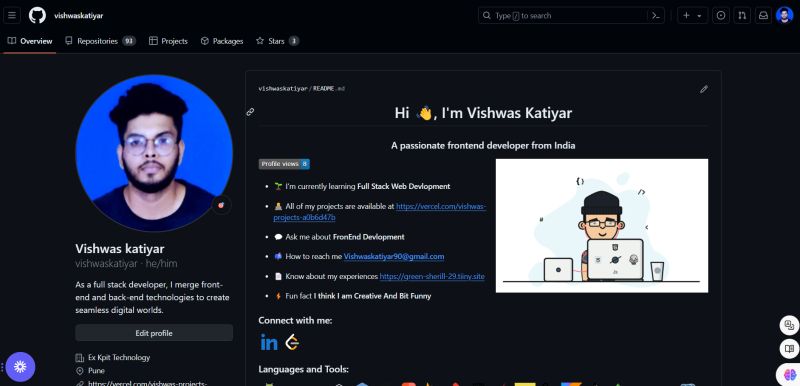The height and width of the screenshot is (386, 800).
Task: Click the vishwaskatiyar username in header
Action: [x=79, y=16]
